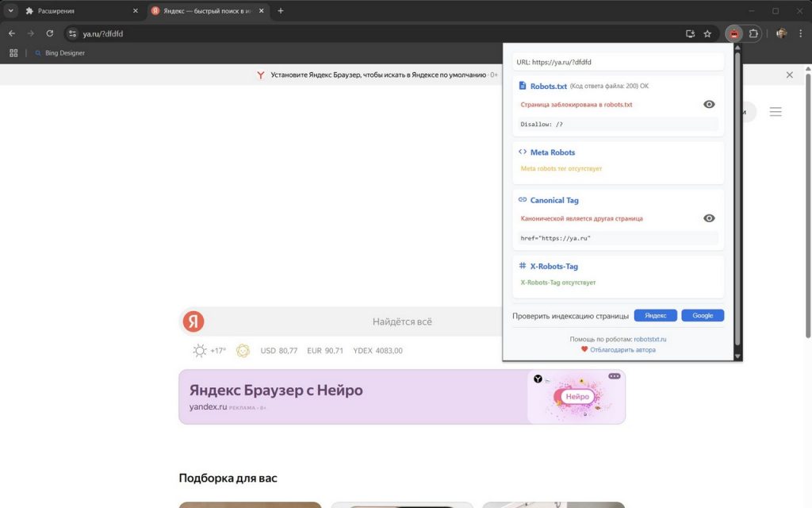
Task: Check indexing with Яндекс button
Action: click(656, 315)
